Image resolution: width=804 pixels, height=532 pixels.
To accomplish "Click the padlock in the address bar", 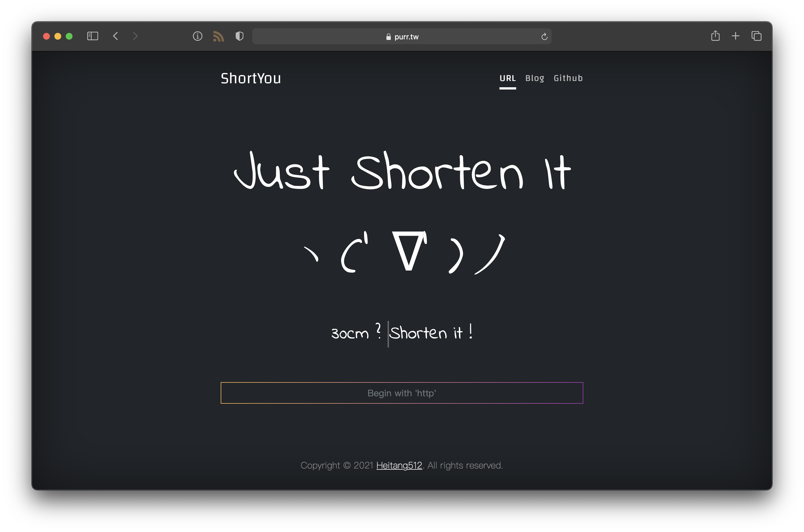I will [388, 37].
